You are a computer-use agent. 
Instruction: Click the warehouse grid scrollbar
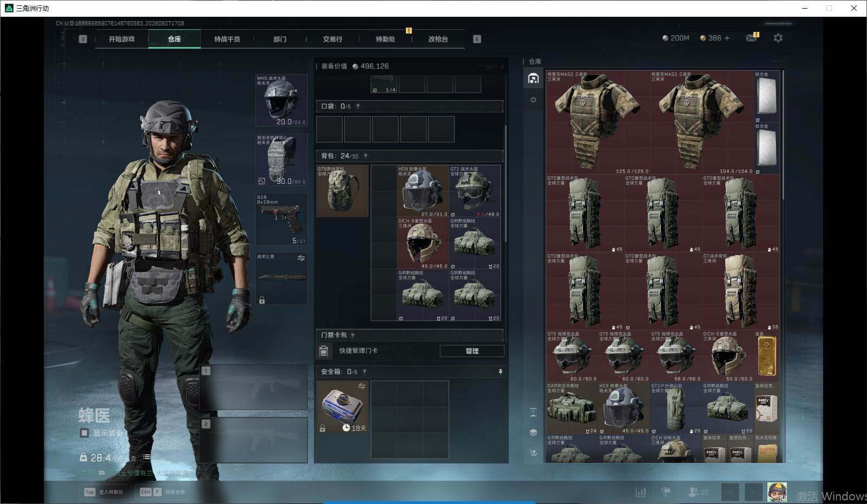783,135
